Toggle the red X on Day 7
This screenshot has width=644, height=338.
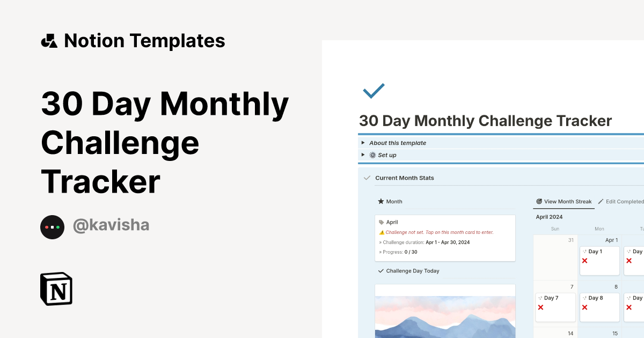point(540,307)
